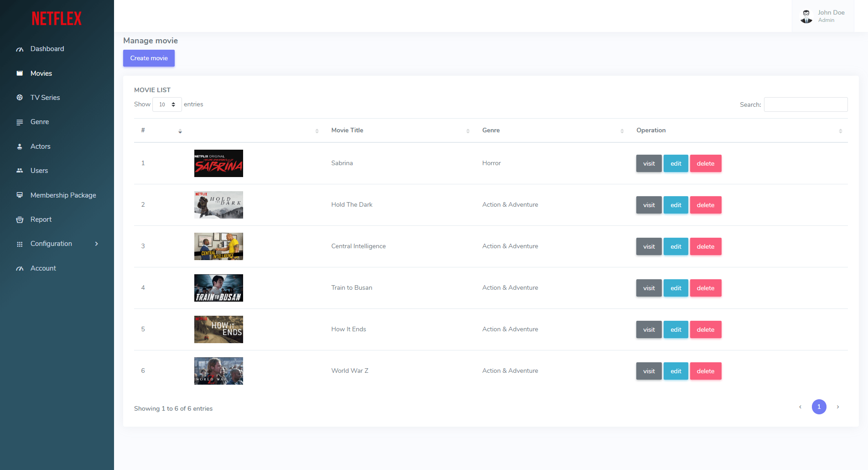Screen dimensions: 868x470
Task: Click the Train to Busan poster thumbnail
Action: tap(218, 288)
